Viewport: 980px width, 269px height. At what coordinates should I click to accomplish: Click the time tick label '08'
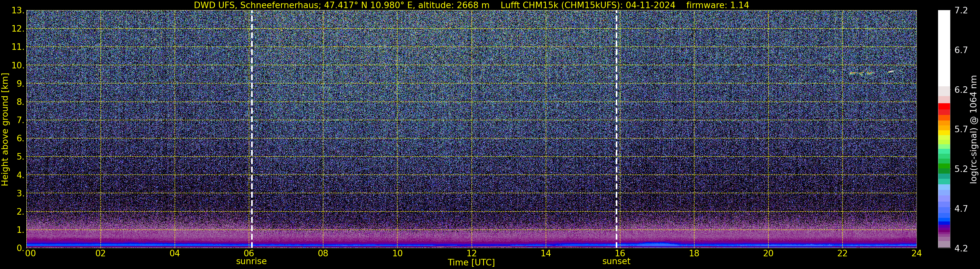click(323, 253)
